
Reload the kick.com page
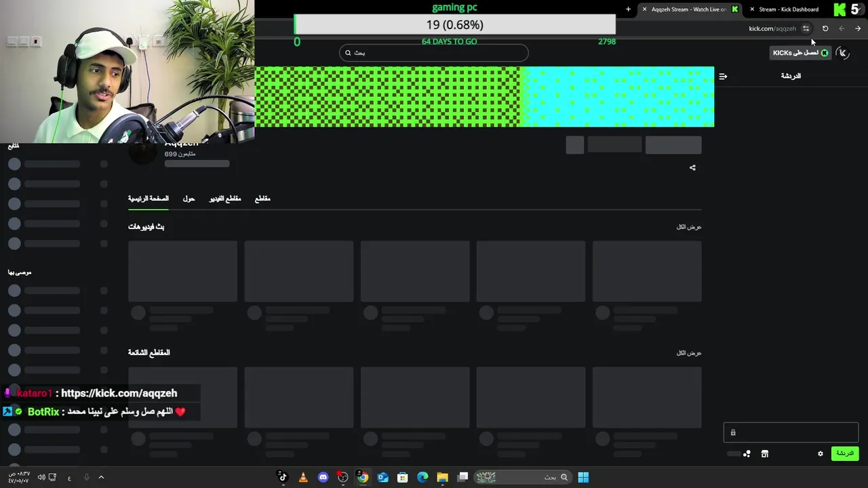825,28
